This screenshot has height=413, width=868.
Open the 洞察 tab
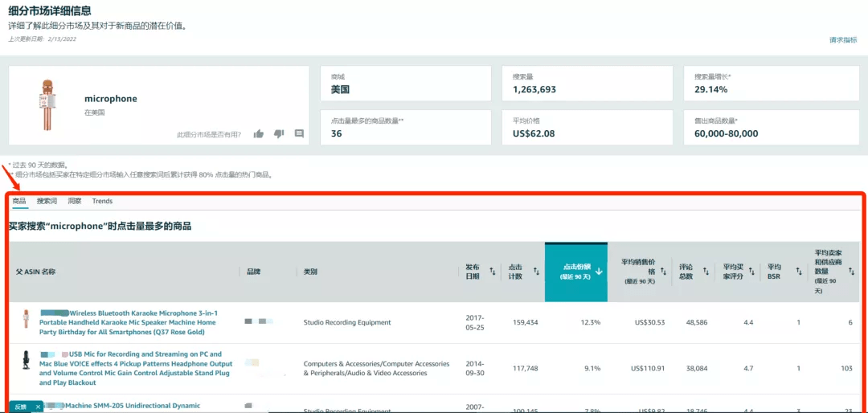coord(74,201)
